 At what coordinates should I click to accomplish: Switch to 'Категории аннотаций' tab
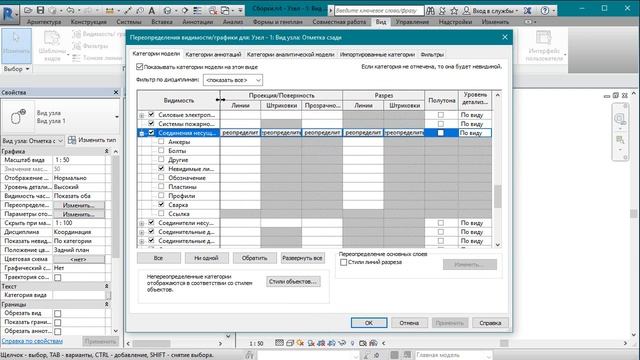[213, 54]
